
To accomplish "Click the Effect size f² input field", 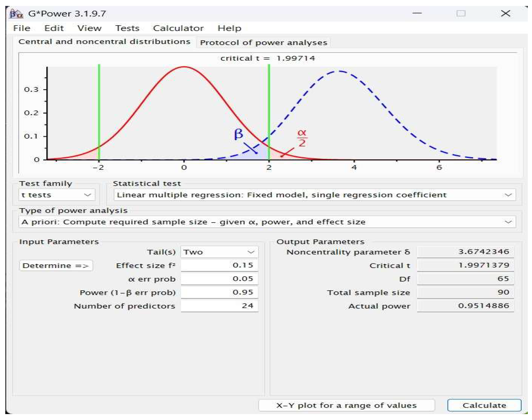I will 219,265.
